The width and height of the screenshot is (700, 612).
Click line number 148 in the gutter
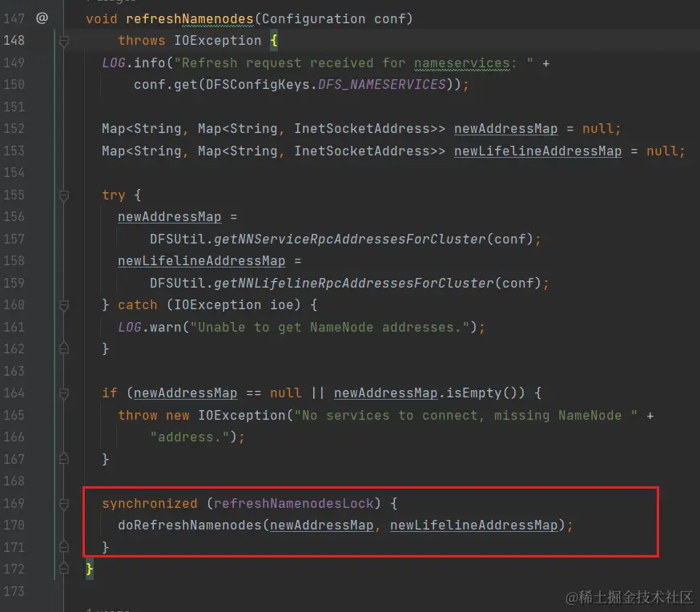coord(14,41)
